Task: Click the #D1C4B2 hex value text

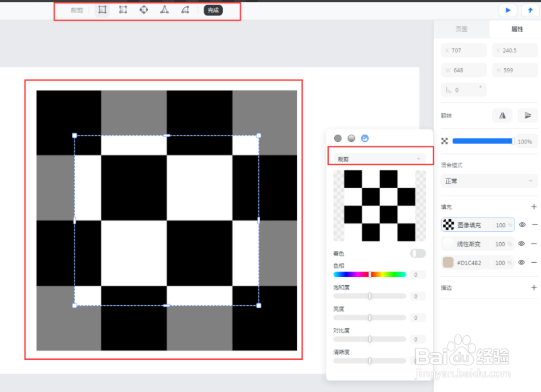Action: pyautogui.click(x=469, y=263)
